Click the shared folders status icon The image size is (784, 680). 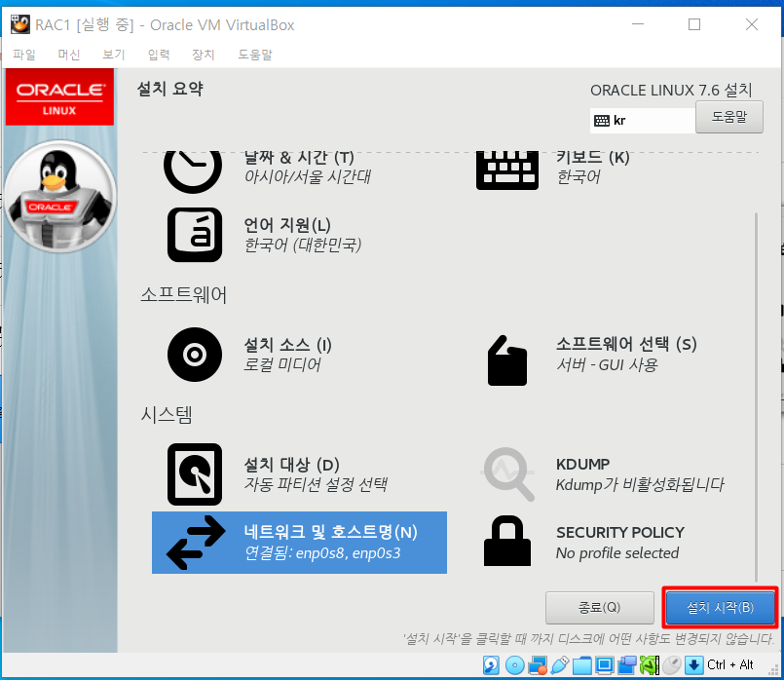(x=582, y=665)
